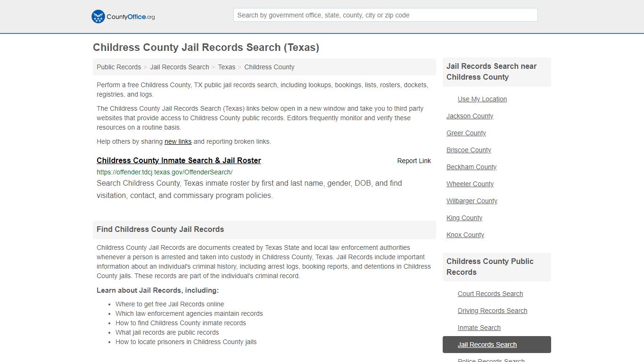This screenshot has height=362, width=644.
Task: Open Greer County jail records
Action: point(466,133)
